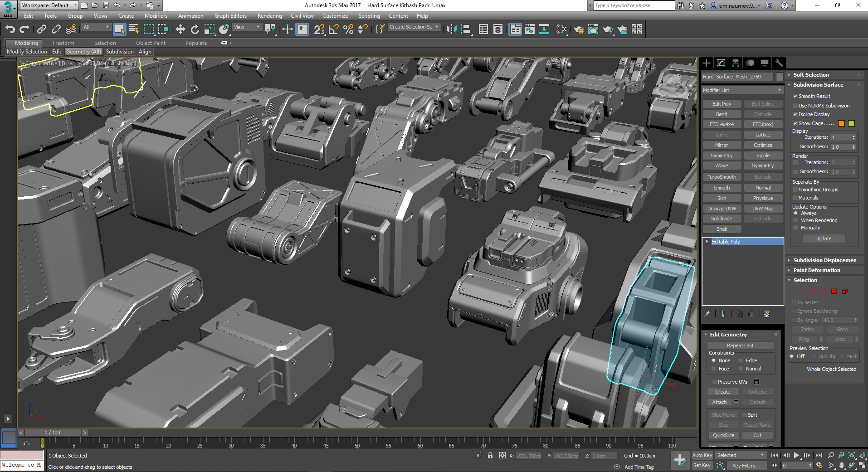Open Create Selection Set dropdown
This screenshot has width=868, height=472.
(414, 27)
